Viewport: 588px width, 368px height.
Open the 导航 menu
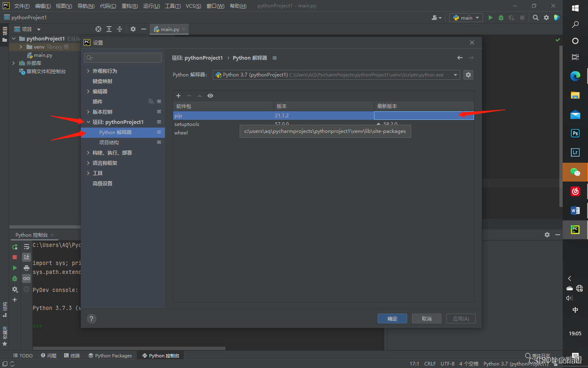[86, 6]
